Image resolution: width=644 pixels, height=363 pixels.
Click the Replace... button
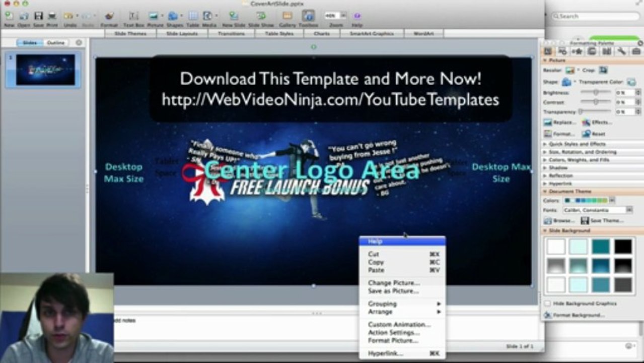pyautogui.click(x=560, y=123)
